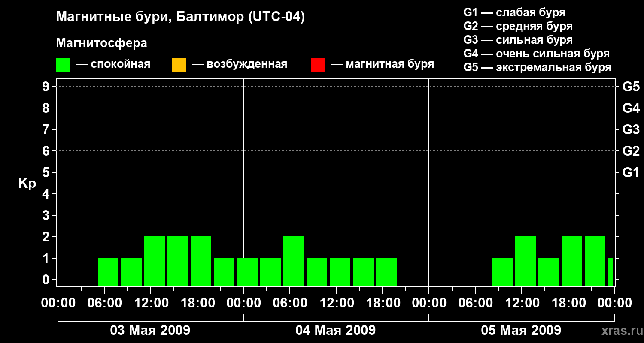
Task: Click the 12:00 Kp 2 bar on 03 Мая
Action: click(x=155, y=261)
